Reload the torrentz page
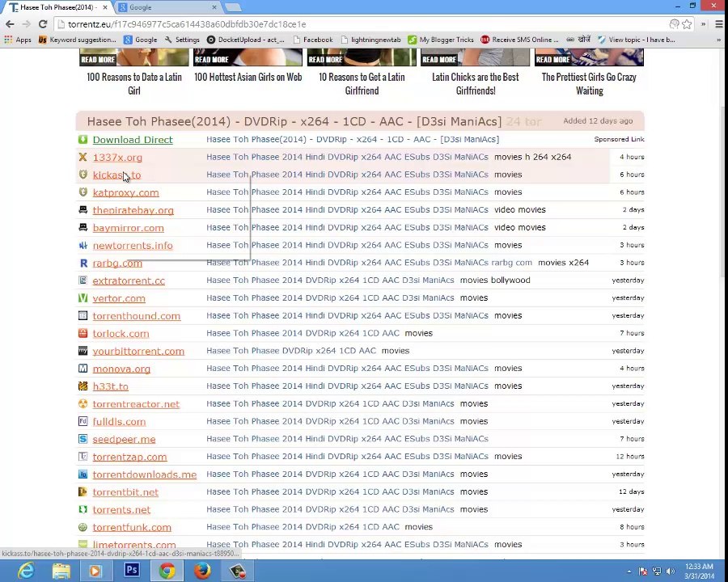Viewport: 728px width, 582px height. tap(43, 24)
